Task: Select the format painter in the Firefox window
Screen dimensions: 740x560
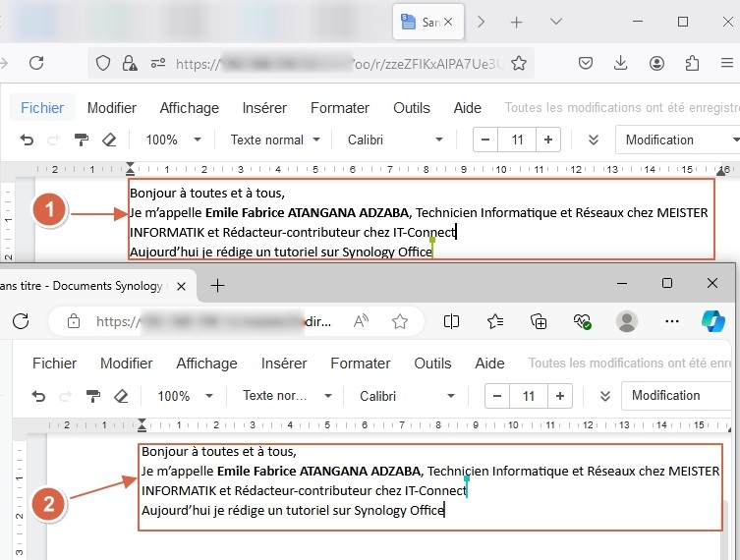Action: click(82, 140)
